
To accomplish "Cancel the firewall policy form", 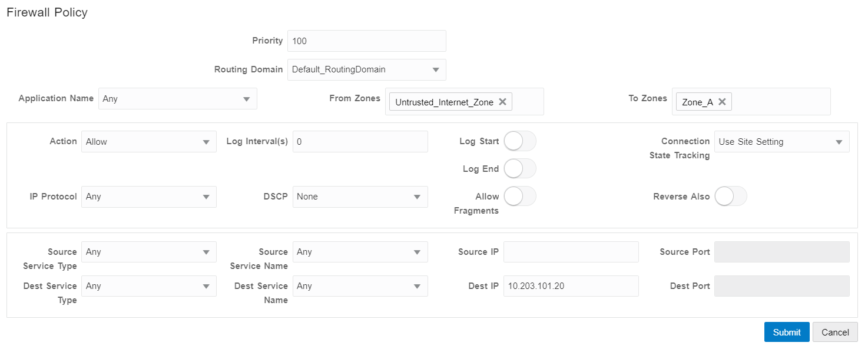I will (x=834, y=333).
